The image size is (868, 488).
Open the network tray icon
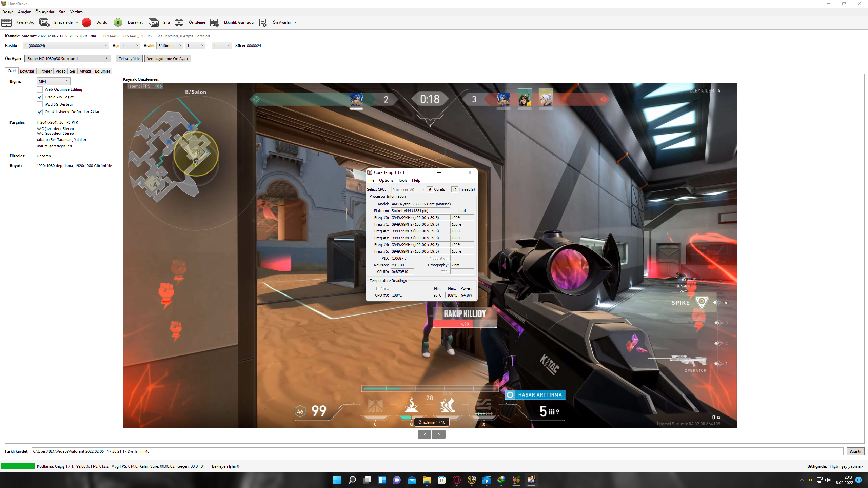(820, 480)
